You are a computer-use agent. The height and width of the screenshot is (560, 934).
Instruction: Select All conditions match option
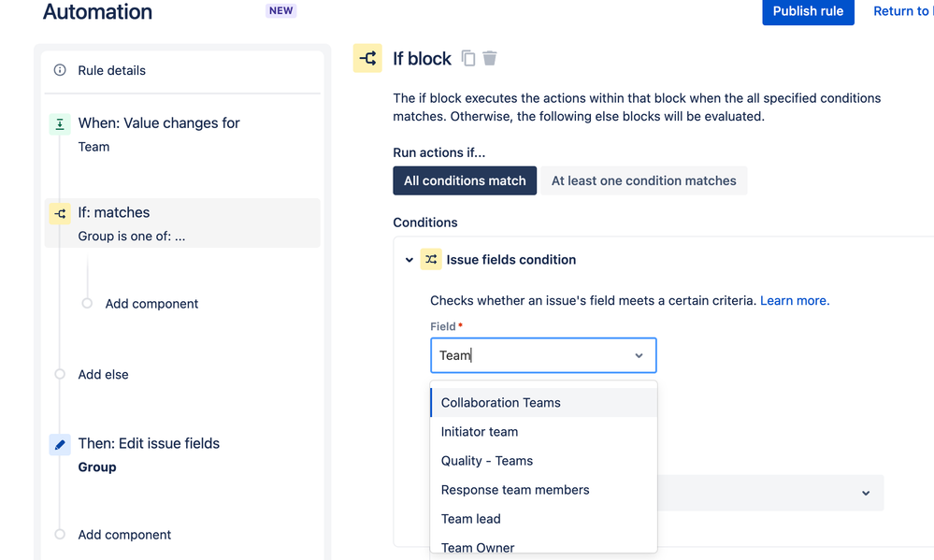(465, 180)
